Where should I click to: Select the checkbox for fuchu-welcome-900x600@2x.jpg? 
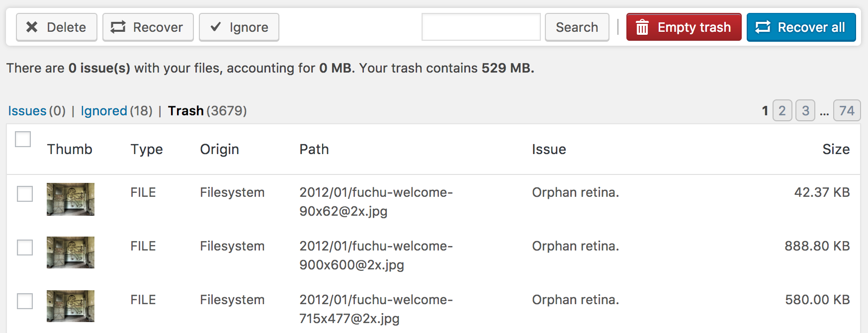25,248
